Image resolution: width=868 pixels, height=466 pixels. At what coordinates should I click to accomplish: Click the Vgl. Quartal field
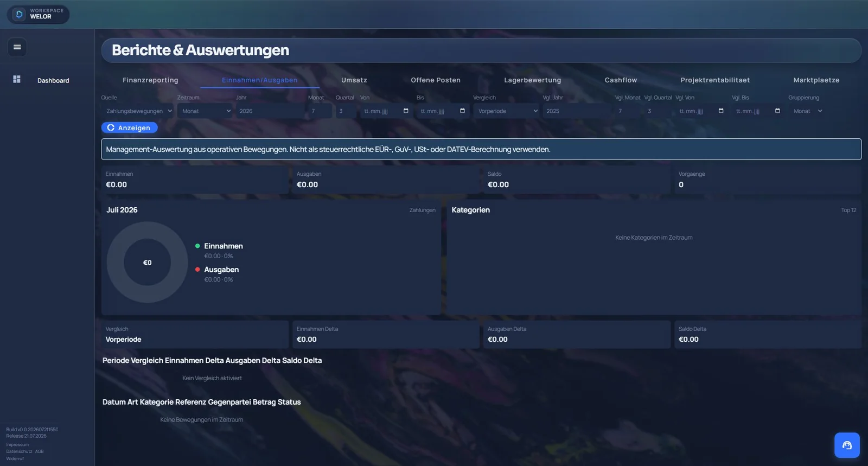(x=658, y=111)
